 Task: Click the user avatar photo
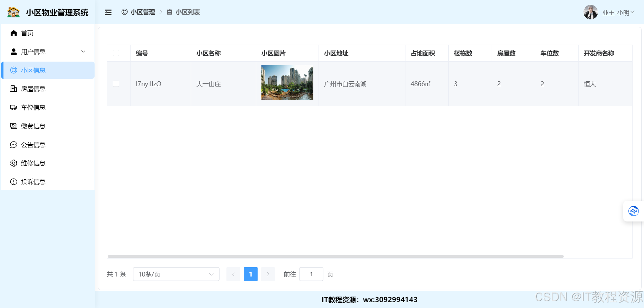coord(591,12)
